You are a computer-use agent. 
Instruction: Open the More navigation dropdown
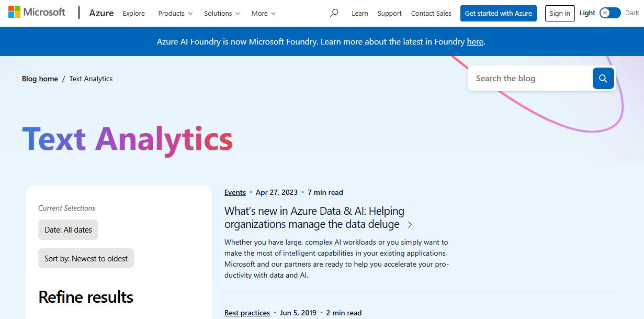pyautogui.click(x=263, y=13)
